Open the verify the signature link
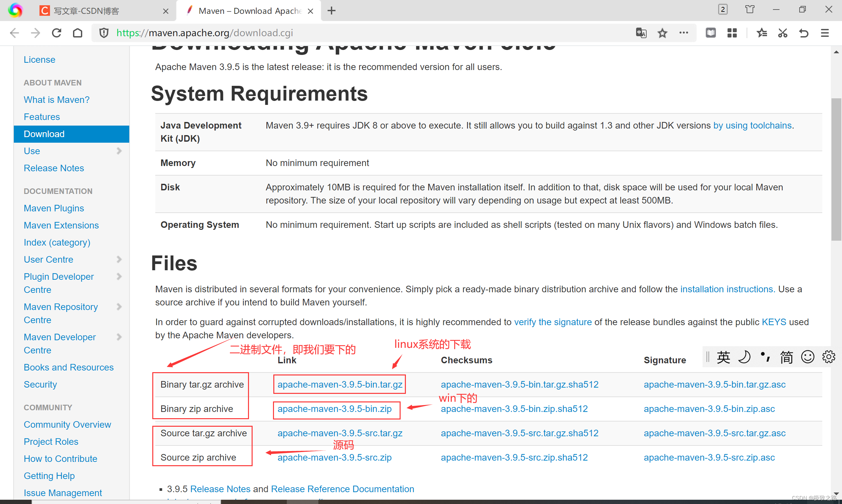The height and width of the screenshot is (504, 842). click(x=553, y=322)
